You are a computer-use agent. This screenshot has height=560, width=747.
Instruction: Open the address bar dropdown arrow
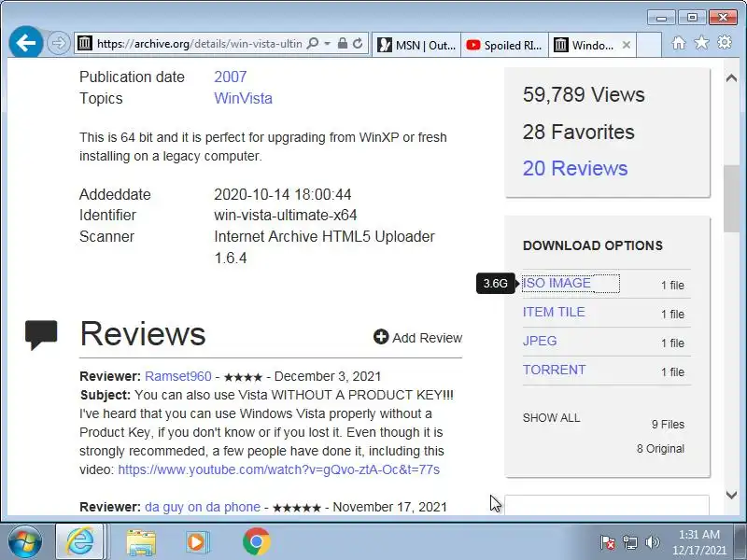tap(328, 43)
